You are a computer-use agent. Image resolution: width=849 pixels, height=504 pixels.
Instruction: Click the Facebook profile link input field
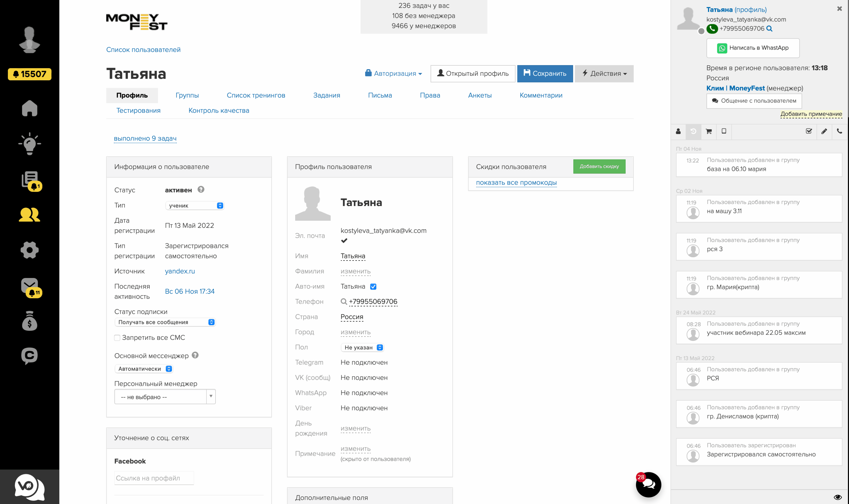pyautogui.click(x=154, y=478)
